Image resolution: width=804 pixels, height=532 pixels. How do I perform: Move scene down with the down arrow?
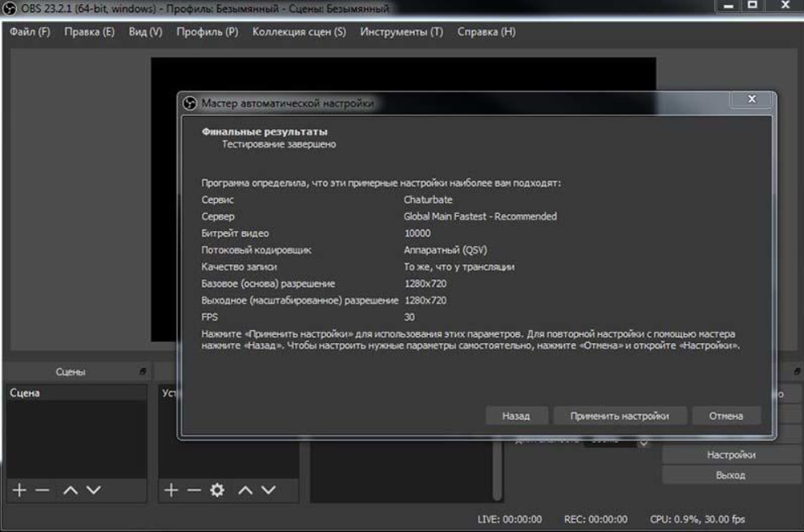pos(94,491)
